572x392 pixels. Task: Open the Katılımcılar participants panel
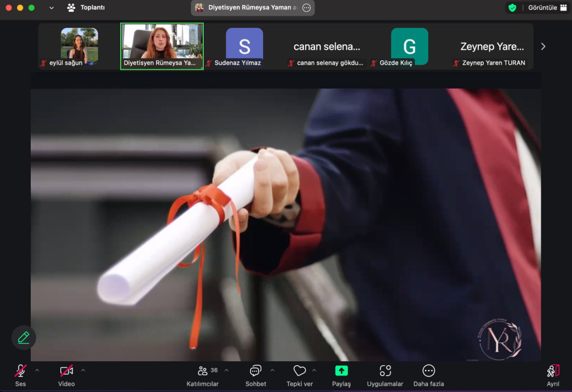click(x=202, y=375)
